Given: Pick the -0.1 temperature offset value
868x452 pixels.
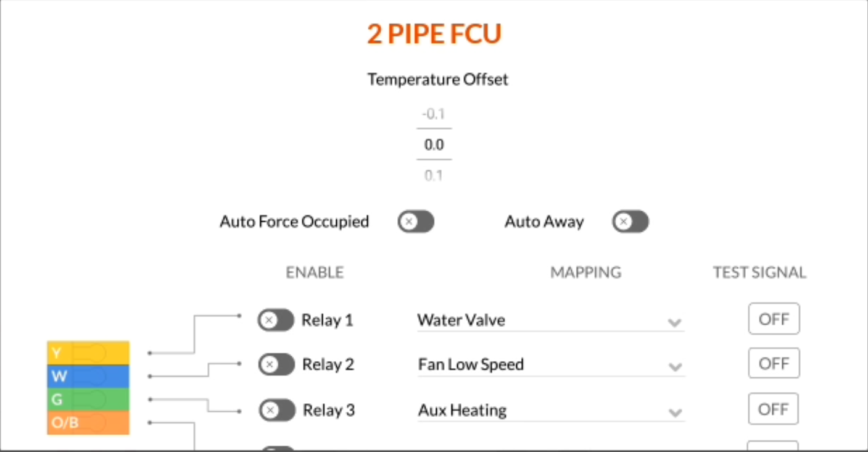Looking at the screenshot, I should (434, 114).
